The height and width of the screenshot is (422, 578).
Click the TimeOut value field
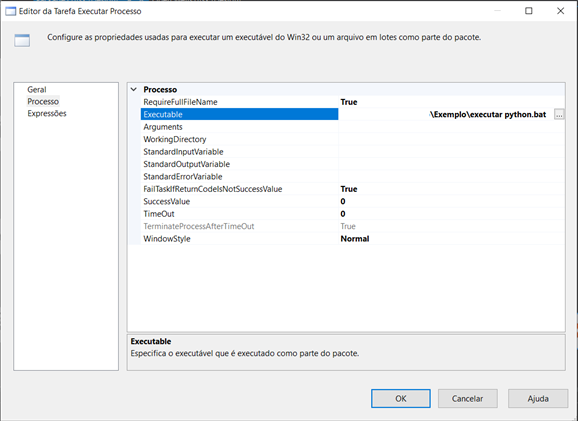[452, 214]
